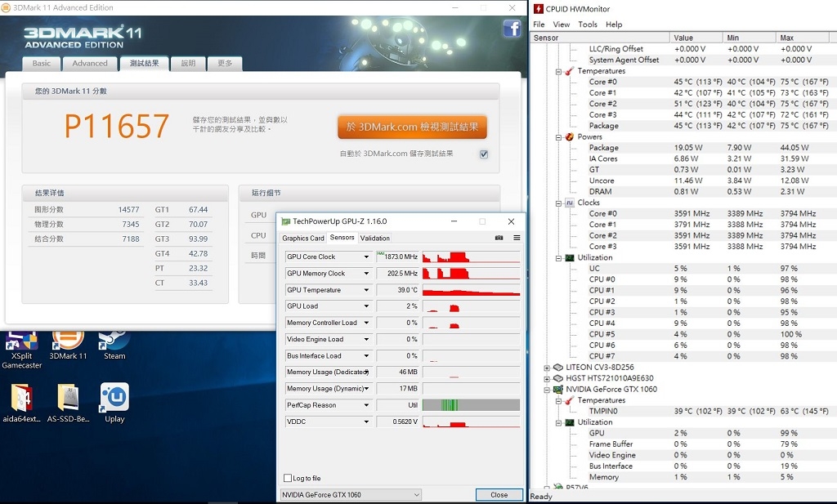Open NVIDIA GeForce GTX 1060 device selector
Screen dimensions: 837x504
tap(351, 494)
